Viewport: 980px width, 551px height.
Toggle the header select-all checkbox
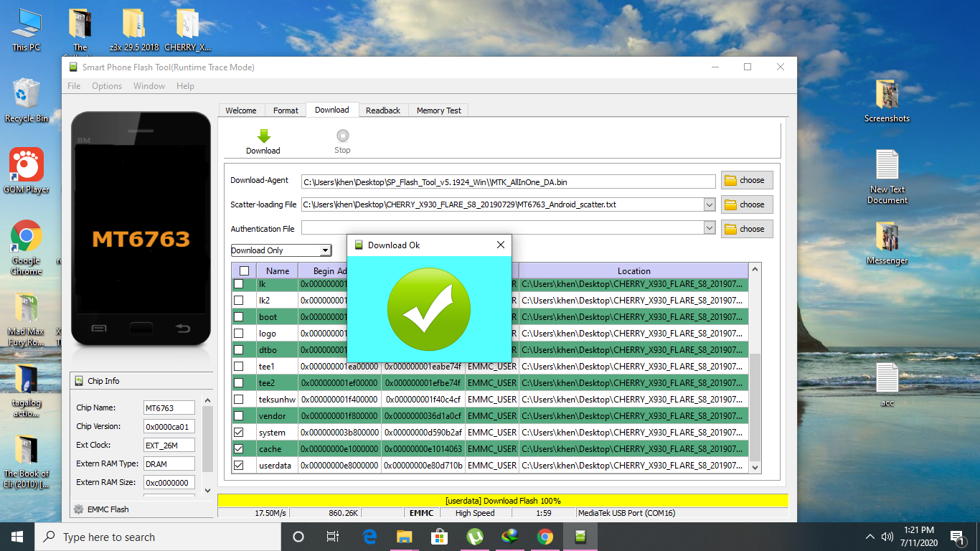pyautogui.click(x=244, y=270)
